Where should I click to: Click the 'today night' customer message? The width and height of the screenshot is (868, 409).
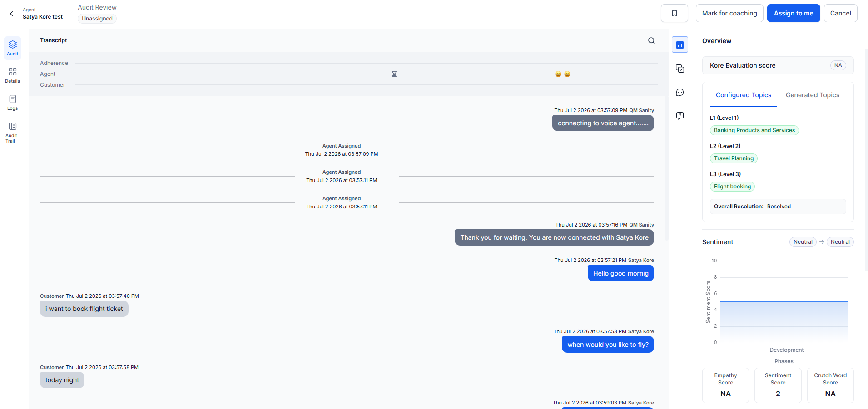coord(62,380)
